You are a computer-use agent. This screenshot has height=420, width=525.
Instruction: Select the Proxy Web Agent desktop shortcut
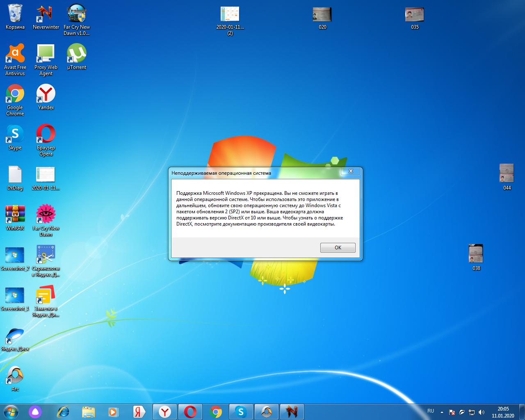(46, 60)
